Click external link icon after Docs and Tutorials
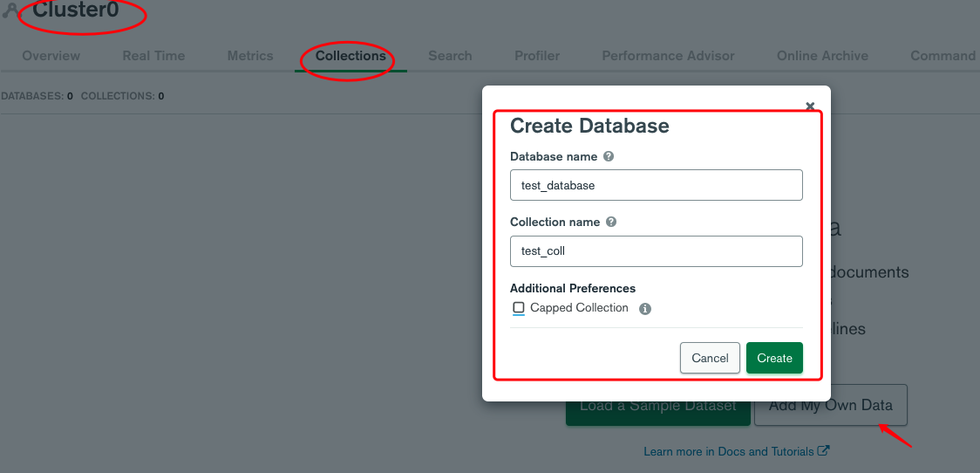 824,451
